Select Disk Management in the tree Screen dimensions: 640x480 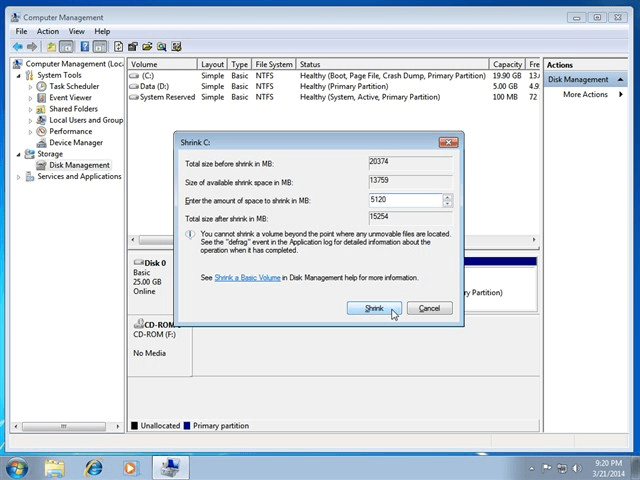(x=79, y=165)
